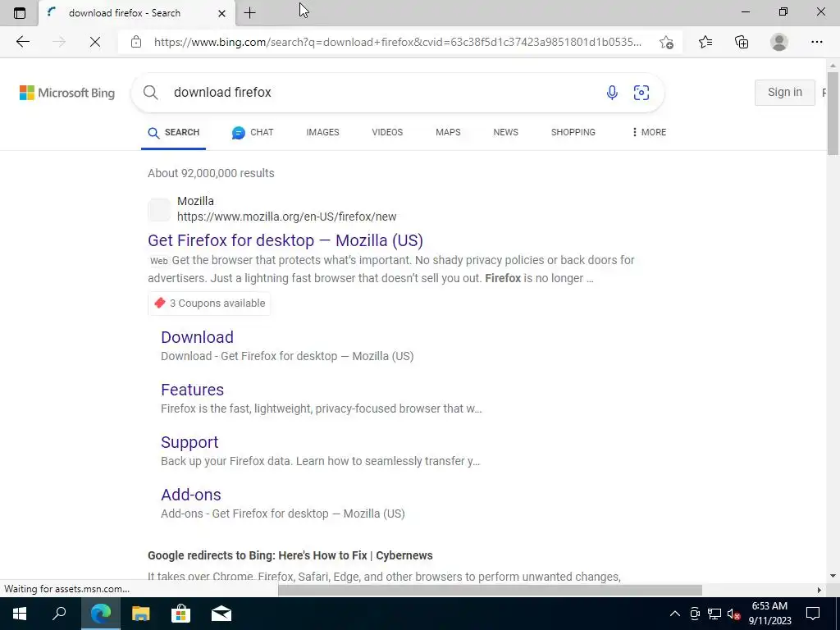The height and width of the screenshot is (630, 840).
Task: Open File Explorer from taskbar
Action: [141, 614]
